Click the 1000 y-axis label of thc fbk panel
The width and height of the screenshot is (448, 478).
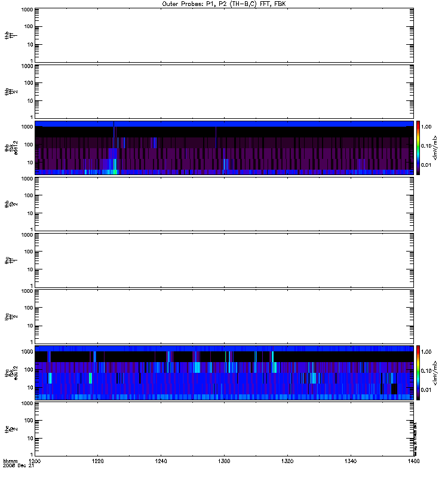(27, 352)
